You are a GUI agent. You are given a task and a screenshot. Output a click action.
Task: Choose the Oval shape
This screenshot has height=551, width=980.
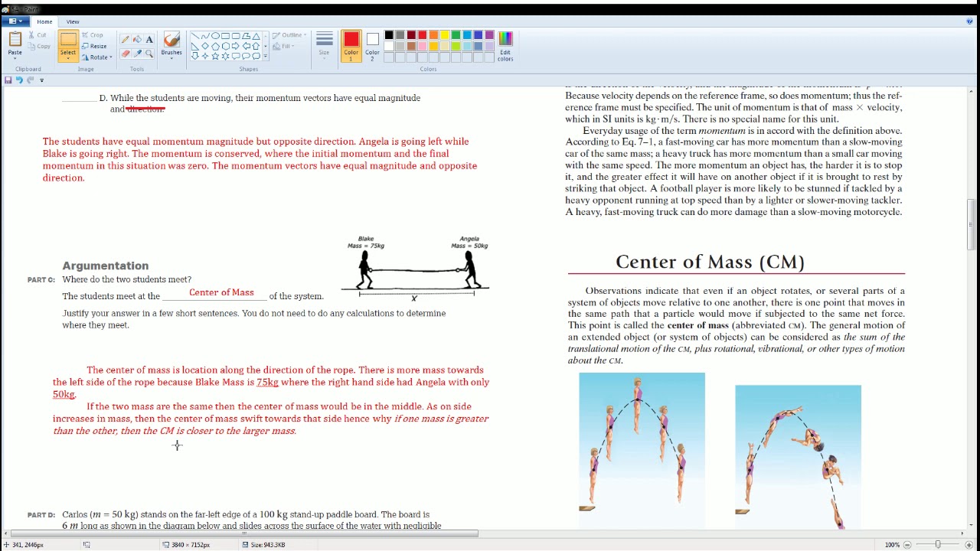215,36
